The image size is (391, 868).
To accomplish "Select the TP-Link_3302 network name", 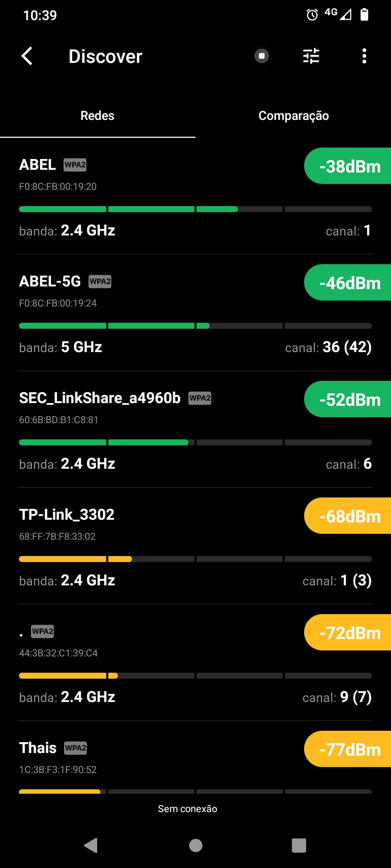I will click(x=67, y=514).
